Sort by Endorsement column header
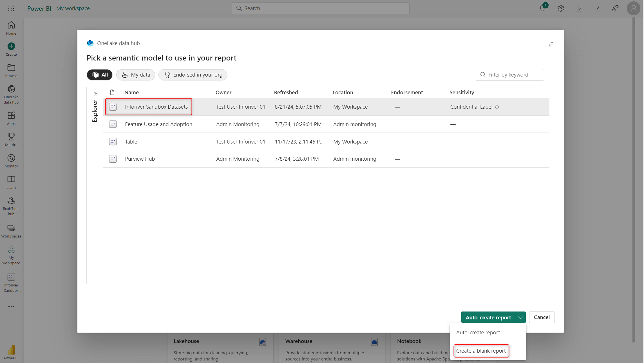The height and width of the screenshot is (363, 644). click(407, 92)
